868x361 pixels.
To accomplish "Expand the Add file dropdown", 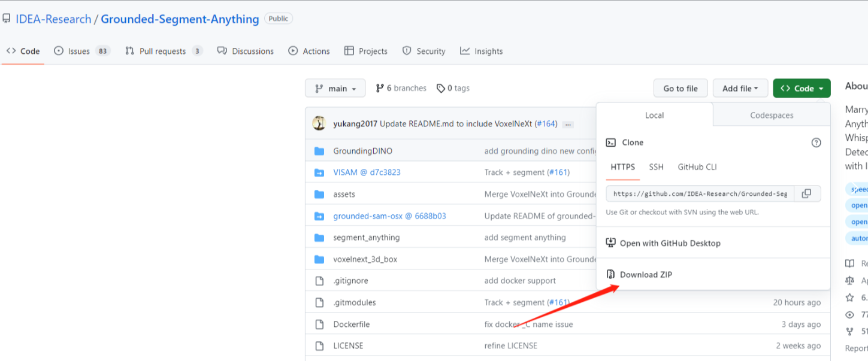I will pyautogui.click(x=740, y=88).
